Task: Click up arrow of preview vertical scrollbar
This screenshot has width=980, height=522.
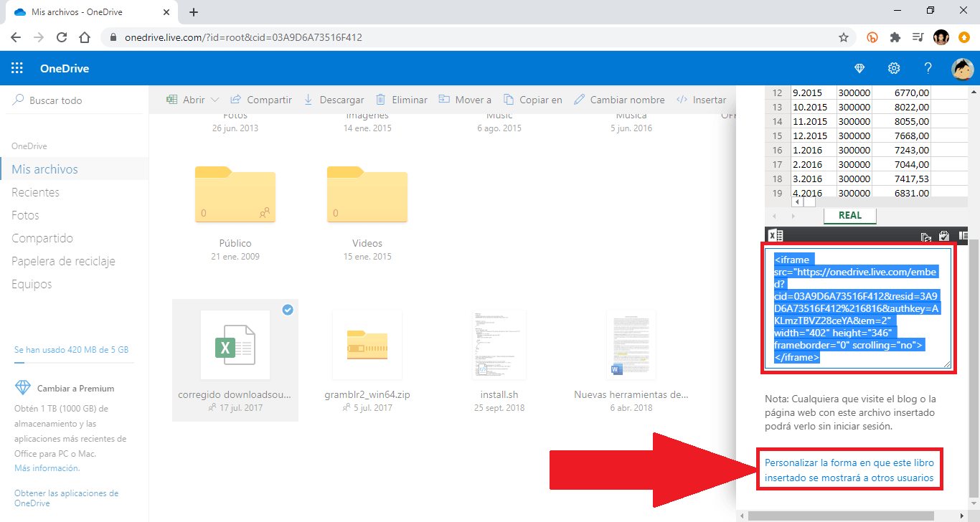Action: [x=974, y=92]
